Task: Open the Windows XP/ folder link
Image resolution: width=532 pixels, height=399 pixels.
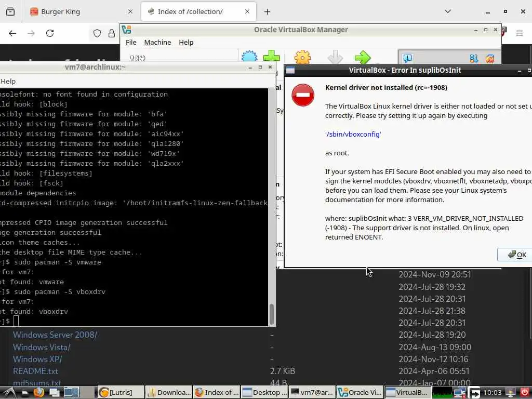Action: 37,360
